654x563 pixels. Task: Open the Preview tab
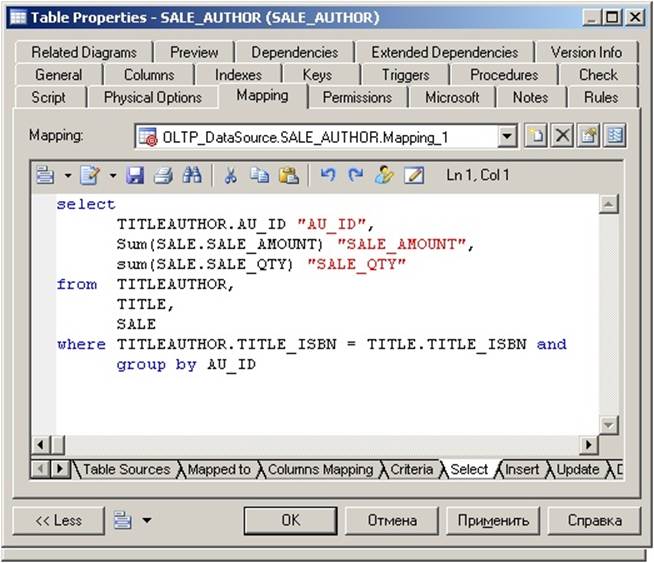(x=194, y=53)
